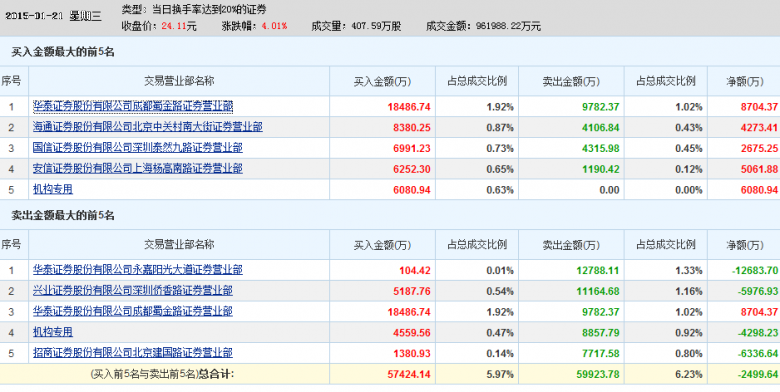The height and width of the screenshot is (392, 780).
Task: Select total net amount -2499.64
Action: coord(757,375)
